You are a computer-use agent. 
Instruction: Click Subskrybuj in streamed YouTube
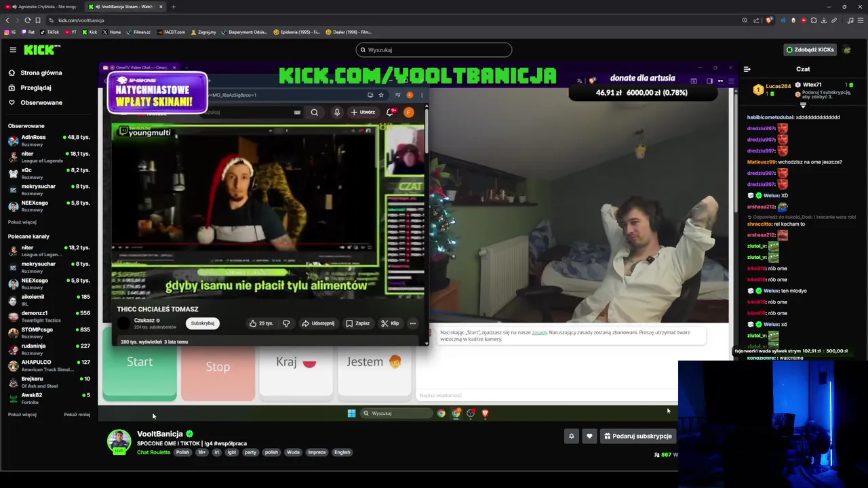click(x=202, y=323)
